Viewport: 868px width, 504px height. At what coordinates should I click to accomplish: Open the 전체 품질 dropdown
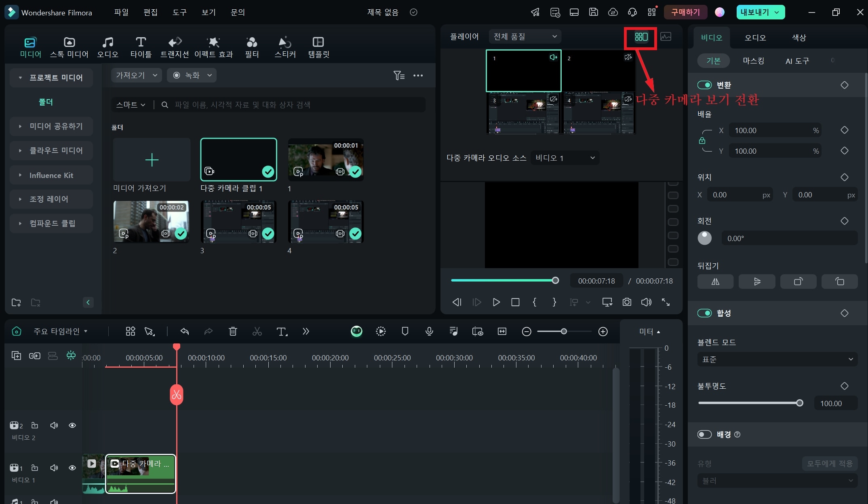525,36
